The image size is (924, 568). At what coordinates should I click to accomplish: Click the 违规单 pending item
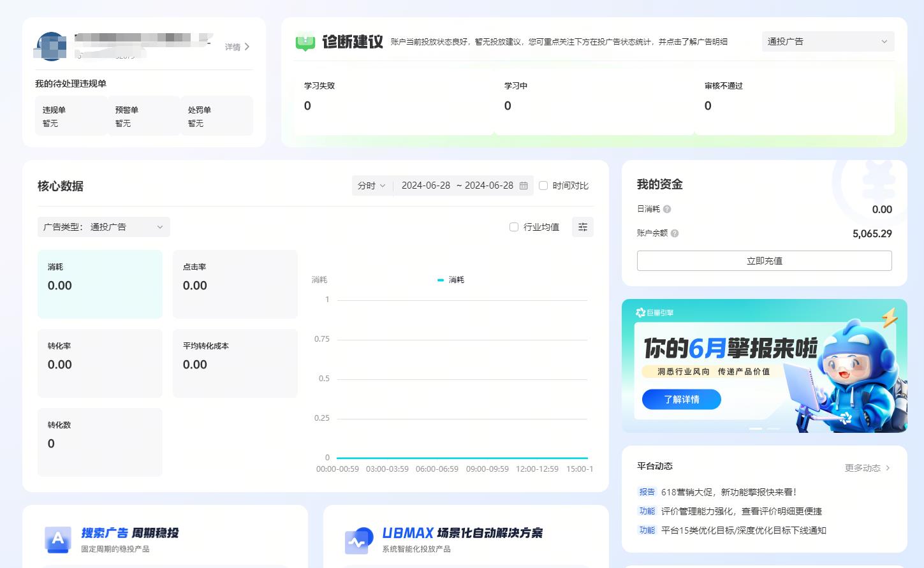click(71, 116)
